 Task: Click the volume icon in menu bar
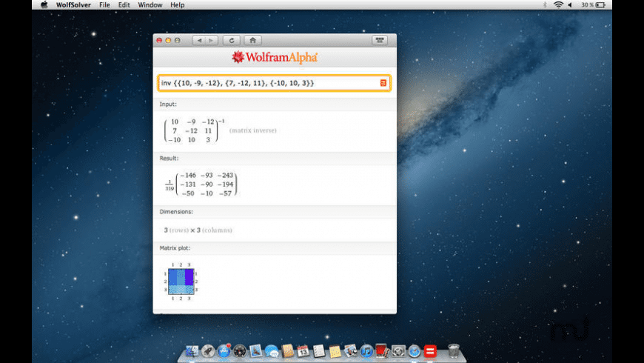pos(570,5)
